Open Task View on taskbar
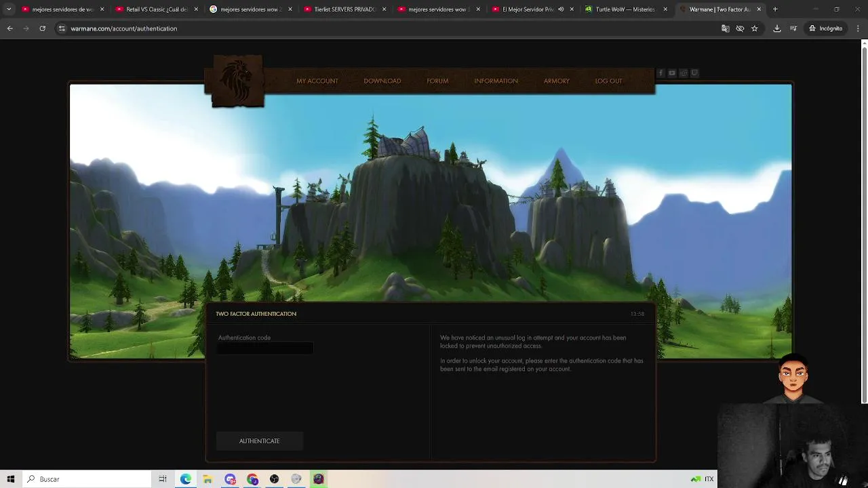The width and height of the screenshot is (868, 488). tap(163, 479)
